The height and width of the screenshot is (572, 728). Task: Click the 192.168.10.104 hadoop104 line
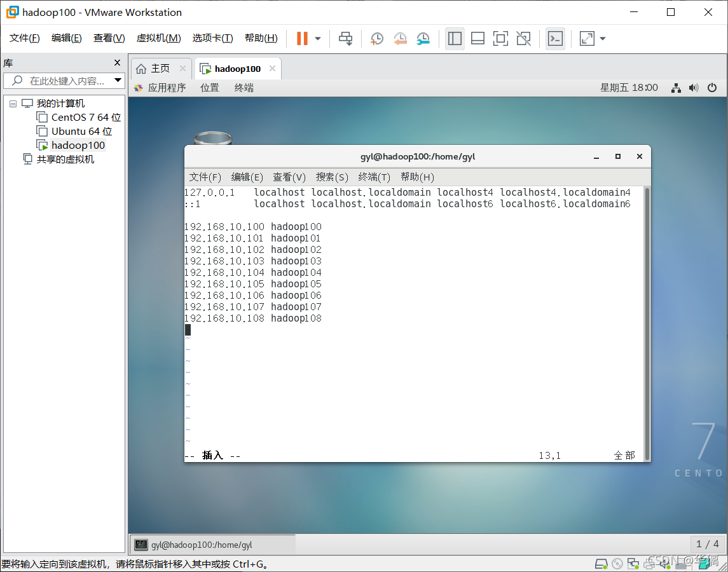[x=253, y=273]
